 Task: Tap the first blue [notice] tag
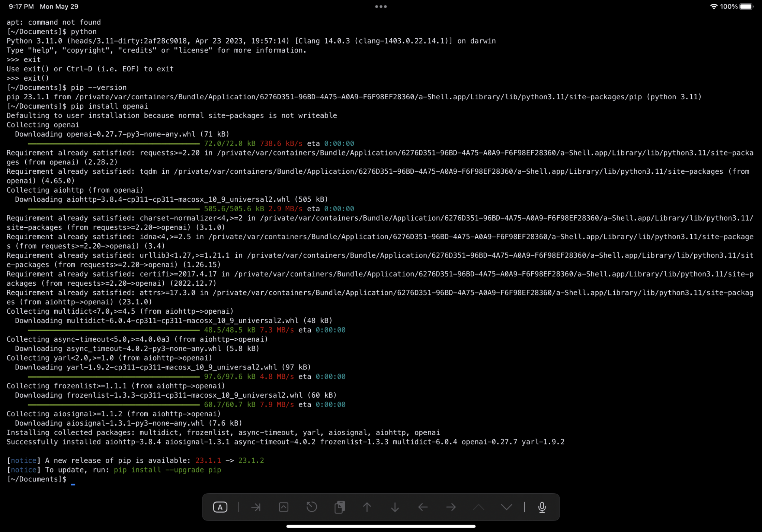[x=24, y=461]
